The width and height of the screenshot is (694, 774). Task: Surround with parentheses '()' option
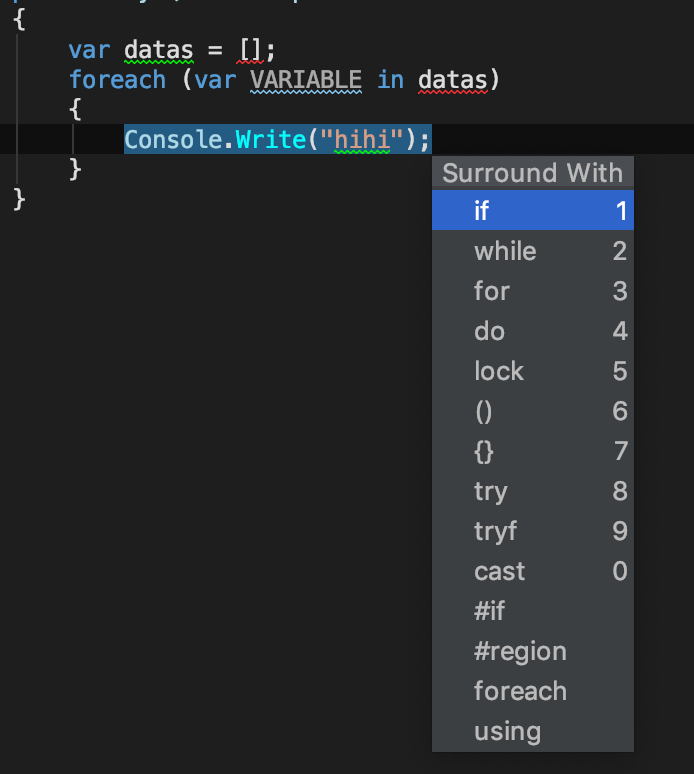click(x=531, y=411)
